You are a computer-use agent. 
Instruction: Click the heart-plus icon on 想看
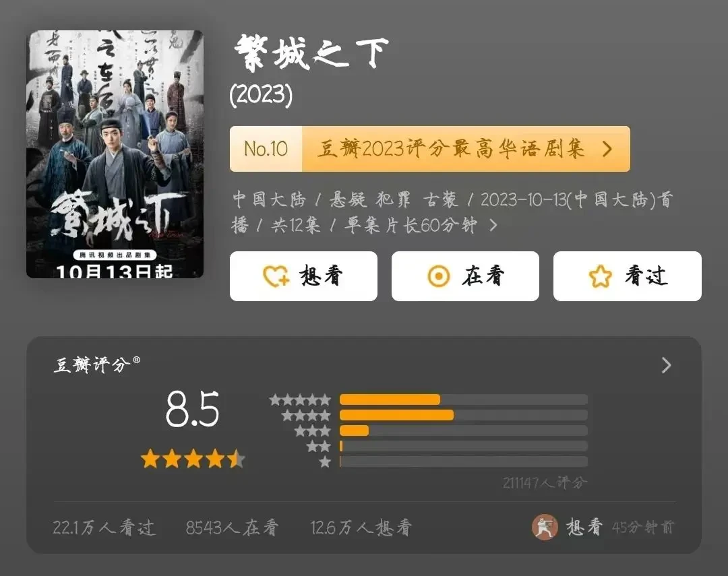tap(276, 276)
